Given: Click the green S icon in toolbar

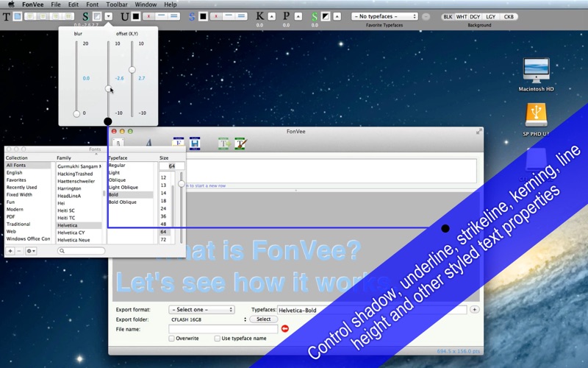Looking at the screenshot, I should 315,16.
